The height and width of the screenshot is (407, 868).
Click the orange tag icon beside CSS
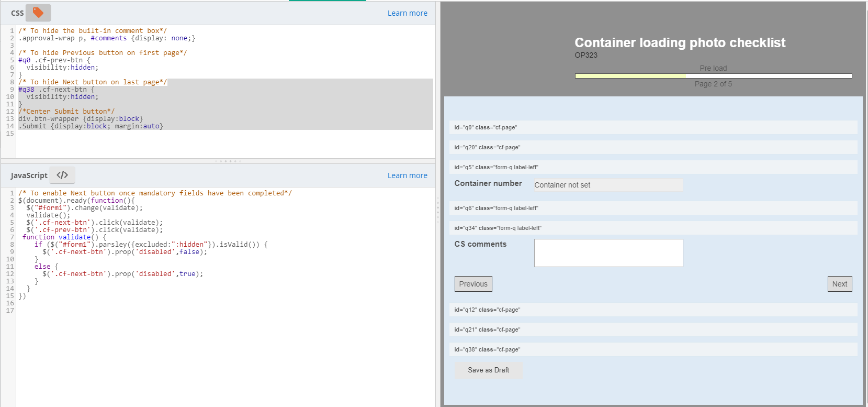(38, 13)
